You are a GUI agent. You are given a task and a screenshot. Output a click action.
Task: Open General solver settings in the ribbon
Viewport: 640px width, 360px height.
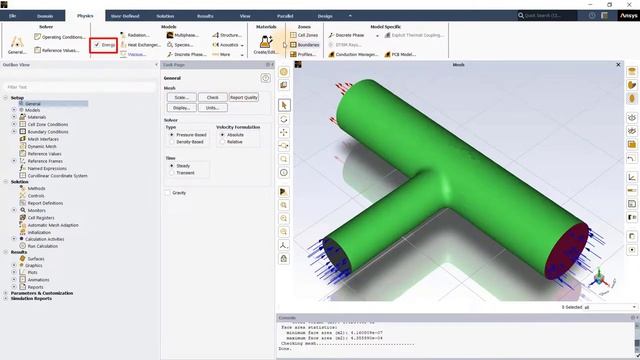pos(17,45)
